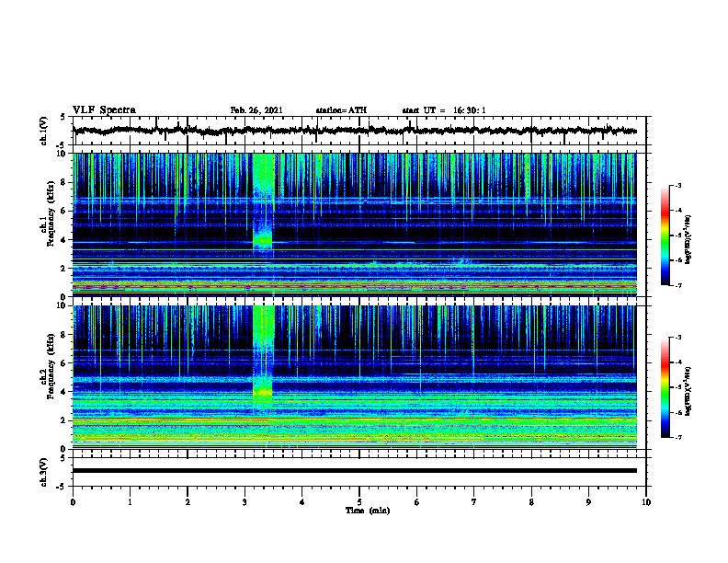Click the time axis tick label '0'
Screen dimensions: 728x563
73,502
